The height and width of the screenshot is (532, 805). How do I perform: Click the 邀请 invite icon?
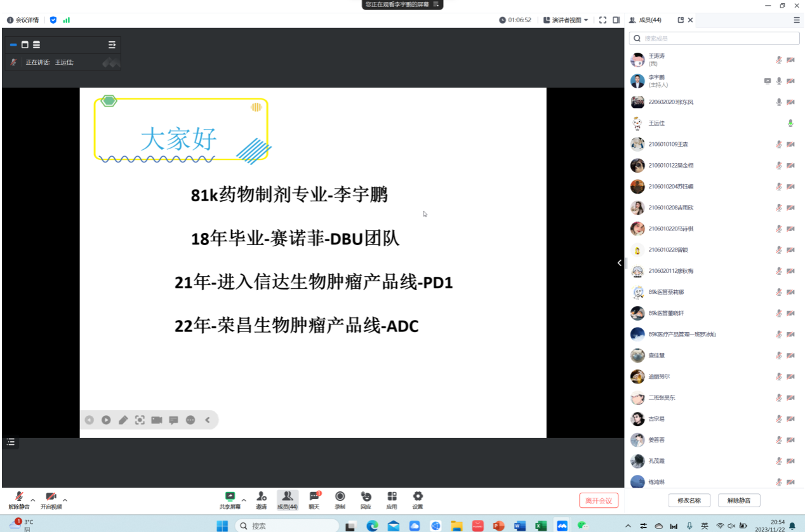point(262,500)
